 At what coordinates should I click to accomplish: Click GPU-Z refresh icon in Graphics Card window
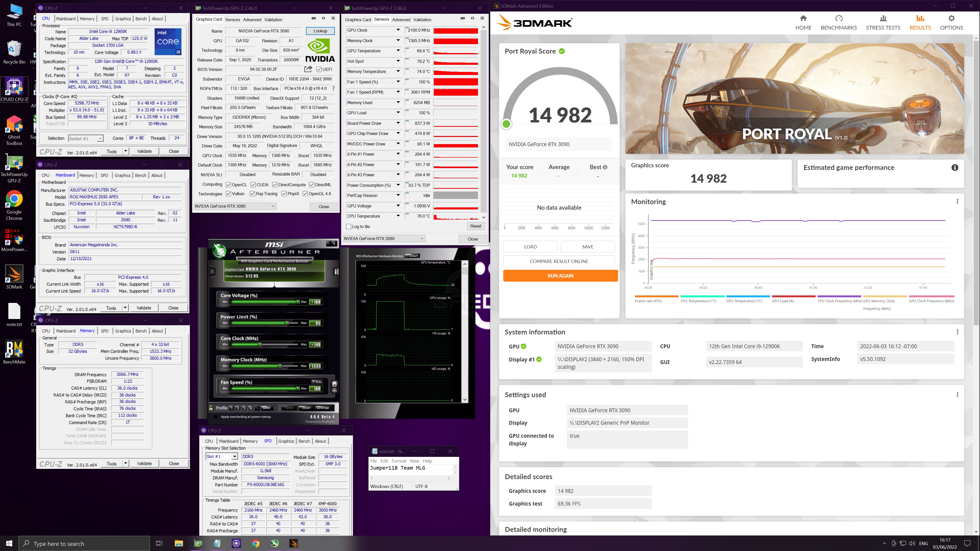(x=323, y=18)
